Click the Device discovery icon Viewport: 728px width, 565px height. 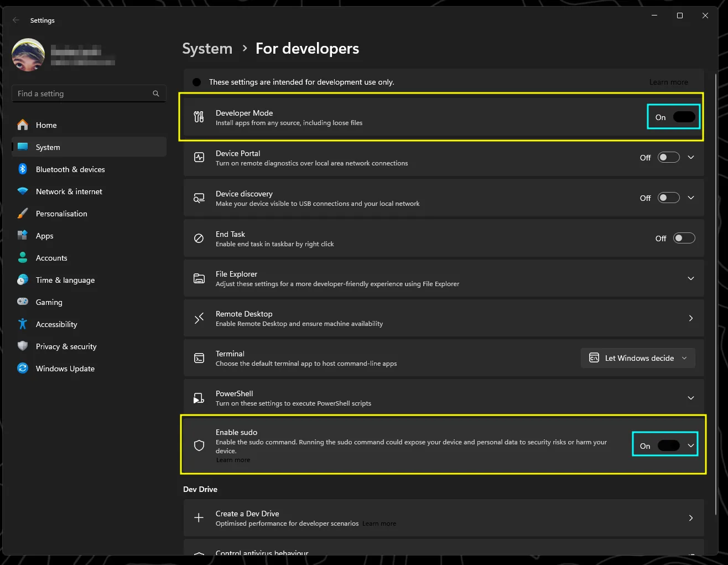coord(199,198)
